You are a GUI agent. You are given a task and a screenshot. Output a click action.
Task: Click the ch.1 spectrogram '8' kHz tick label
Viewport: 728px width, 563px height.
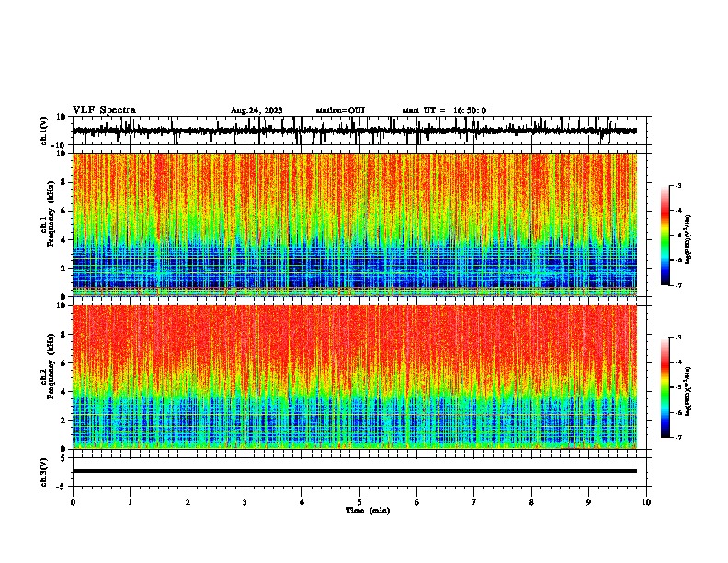tap(63, 182)
